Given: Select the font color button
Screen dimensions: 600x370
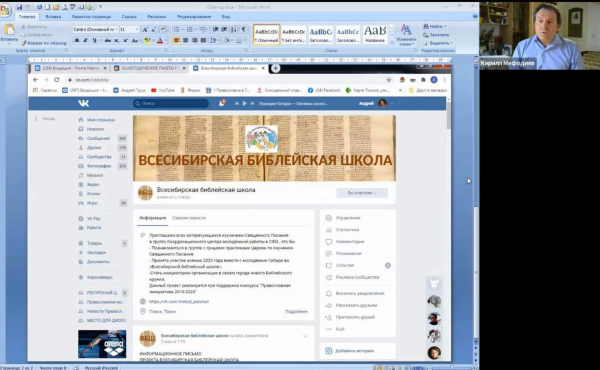Looking at the screenshot, I should pos(160,41).
